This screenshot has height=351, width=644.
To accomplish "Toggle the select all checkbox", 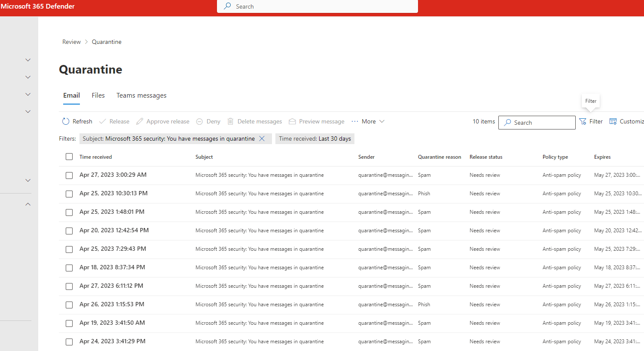I will point(69,157).
